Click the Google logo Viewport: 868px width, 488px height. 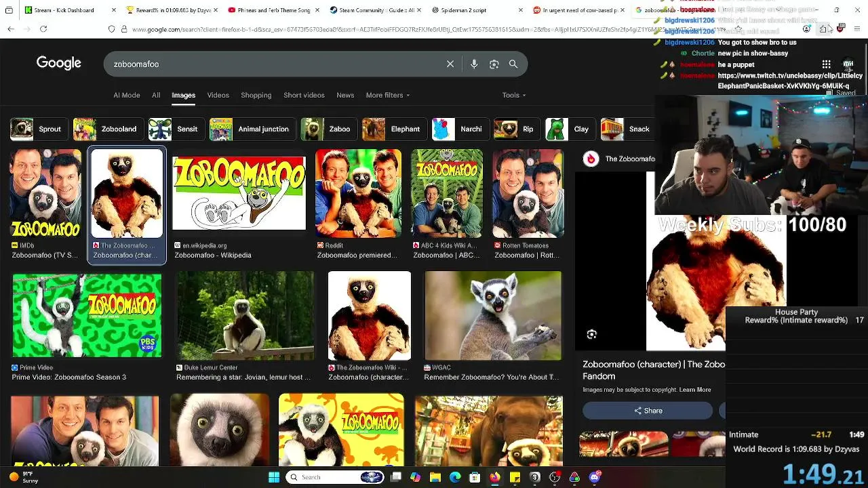(59, 63)
